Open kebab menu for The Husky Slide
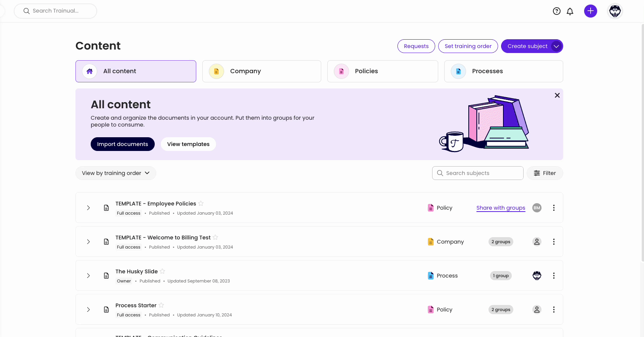 pyautogui.click(x=554, y=276)
